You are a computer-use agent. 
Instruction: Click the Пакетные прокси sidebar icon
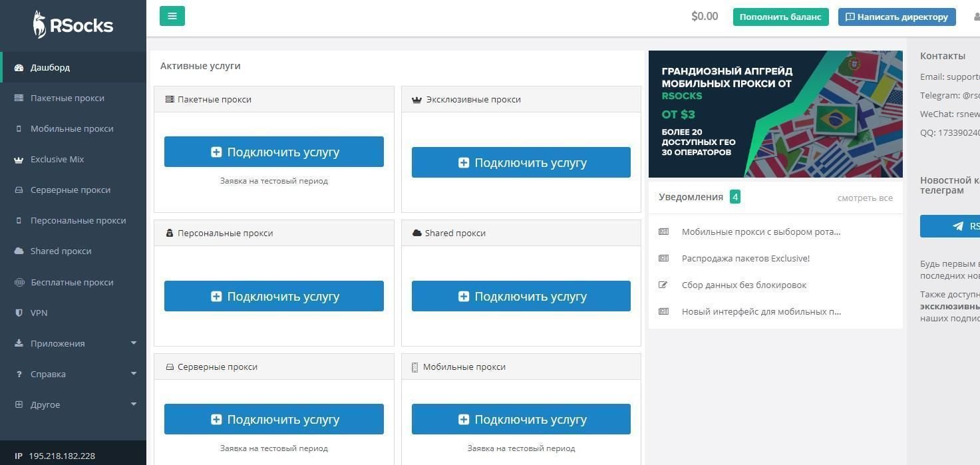19,98
